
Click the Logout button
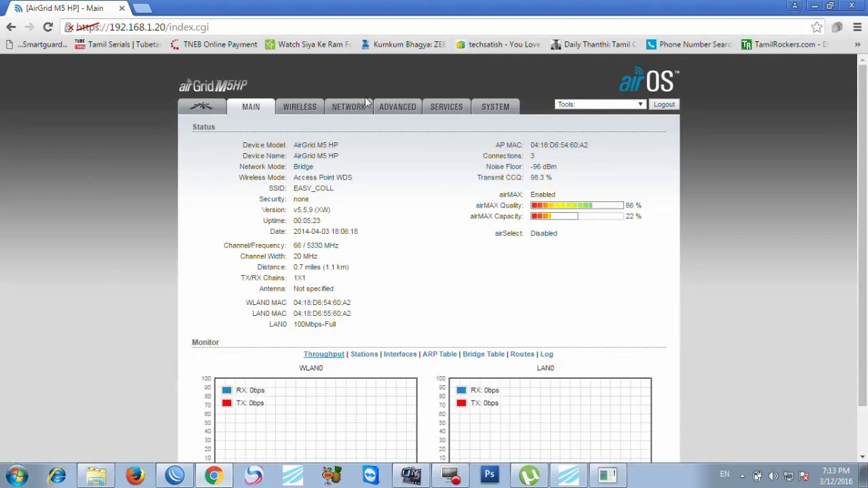pos(664,104)
